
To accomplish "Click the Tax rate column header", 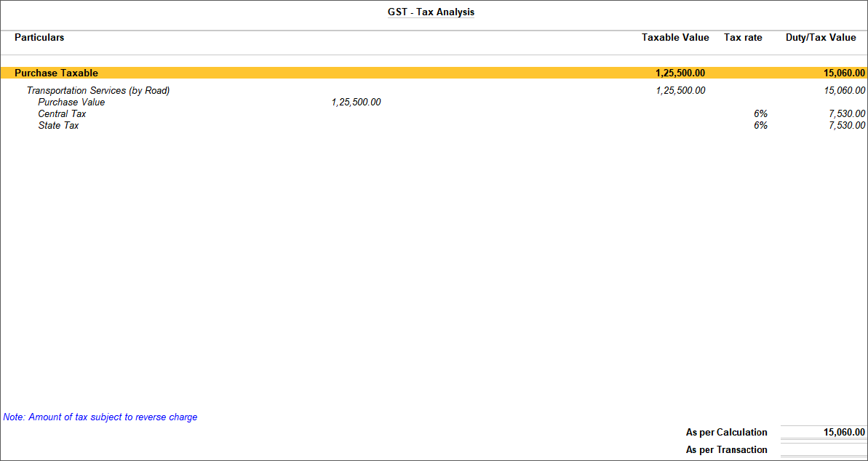I will tap(743, 37).
